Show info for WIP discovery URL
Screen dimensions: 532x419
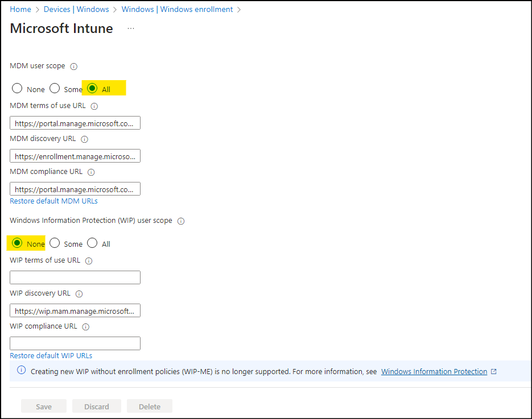[79, 293]
